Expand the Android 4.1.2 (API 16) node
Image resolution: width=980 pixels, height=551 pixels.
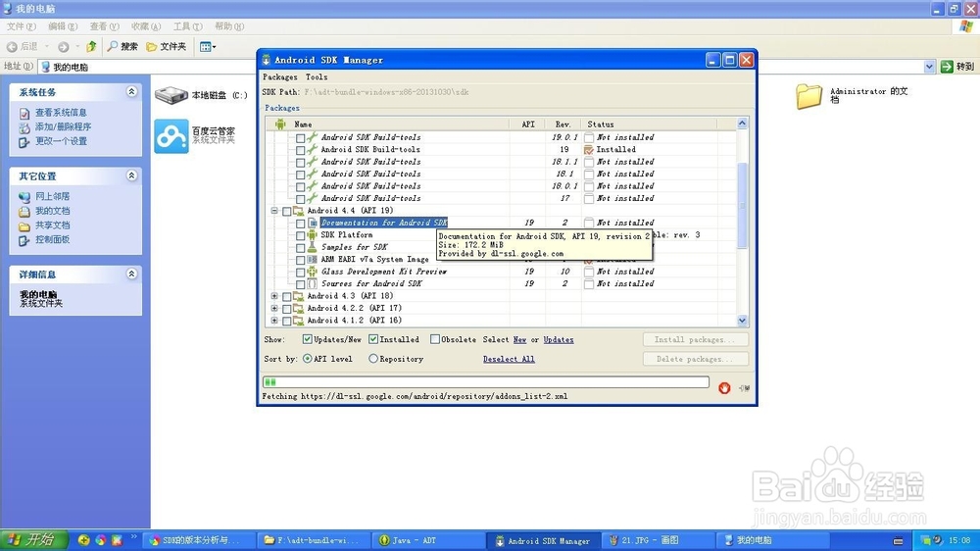click(274, 321)
